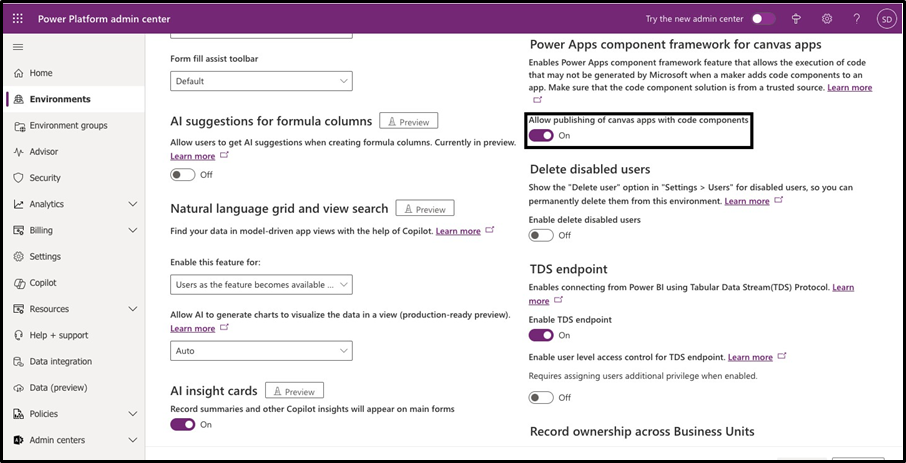The height and width of the screenshot is (463, 906).
Task: Go to Data integration in the sidebar
Action: coord(60,361)
